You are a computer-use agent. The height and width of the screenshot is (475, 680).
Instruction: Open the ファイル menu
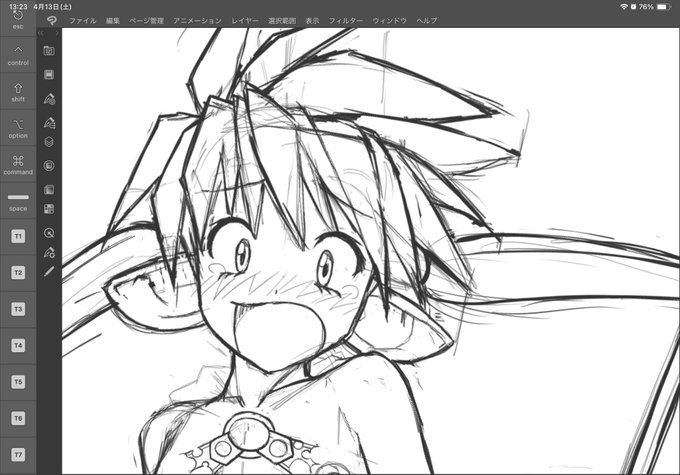tap(82, 20)
